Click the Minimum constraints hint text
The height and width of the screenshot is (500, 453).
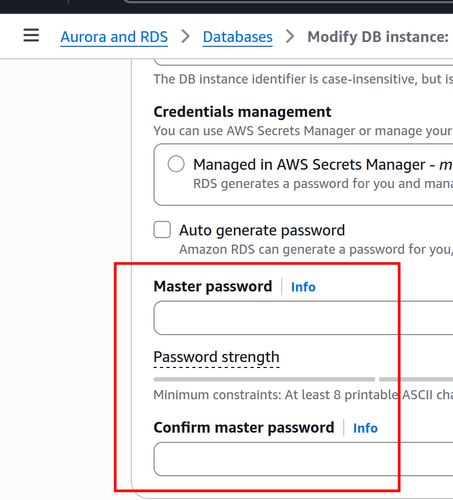(303, 395)
